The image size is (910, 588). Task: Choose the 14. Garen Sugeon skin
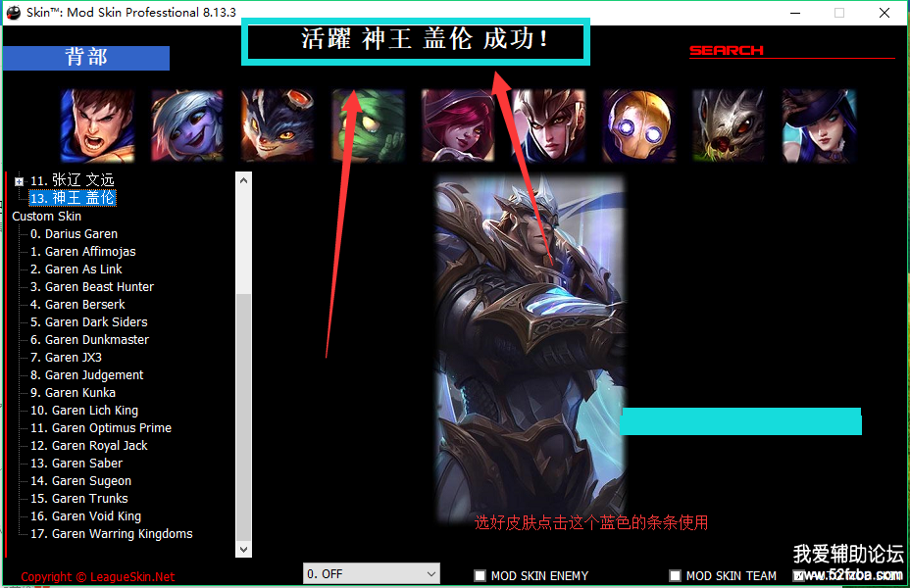click(80, 481)
